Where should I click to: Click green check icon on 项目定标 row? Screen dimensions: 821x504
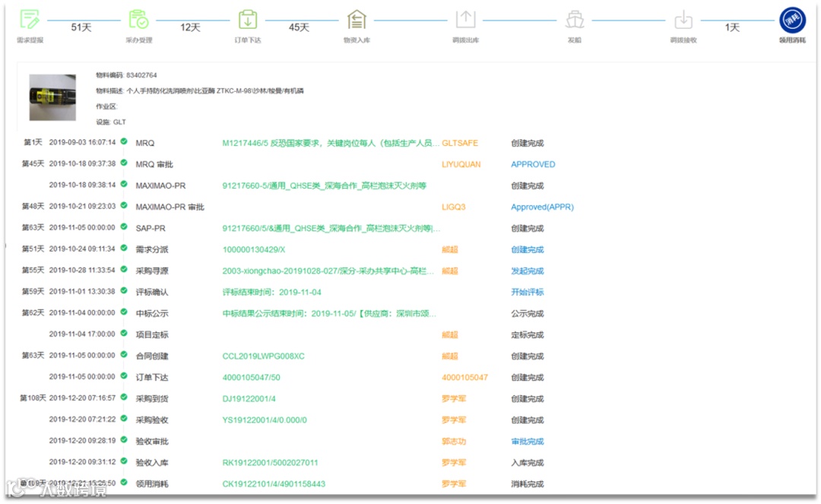pos(124,333)
